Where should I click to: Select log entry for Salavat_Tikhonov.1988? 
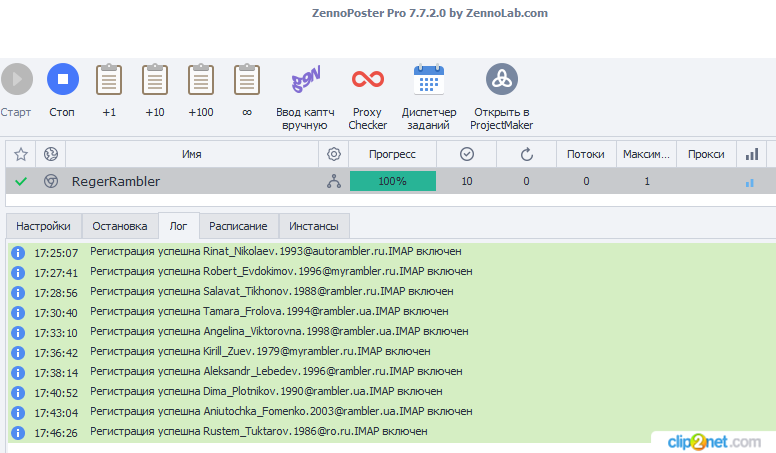pos(272,291)
